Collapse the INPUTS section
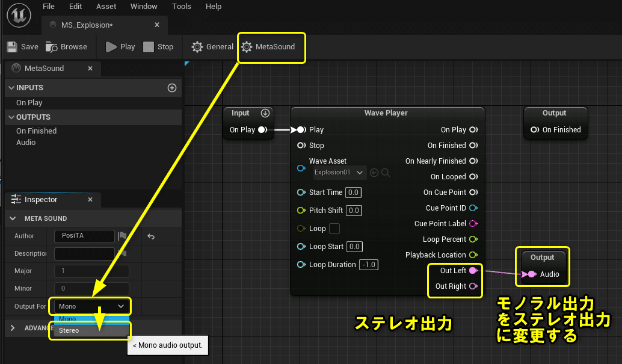 click(11, 88)
